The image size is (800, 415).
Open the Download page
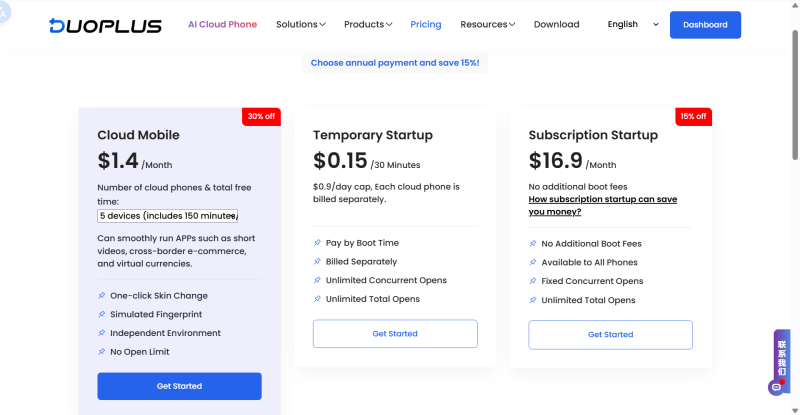[x=557, y=25]
